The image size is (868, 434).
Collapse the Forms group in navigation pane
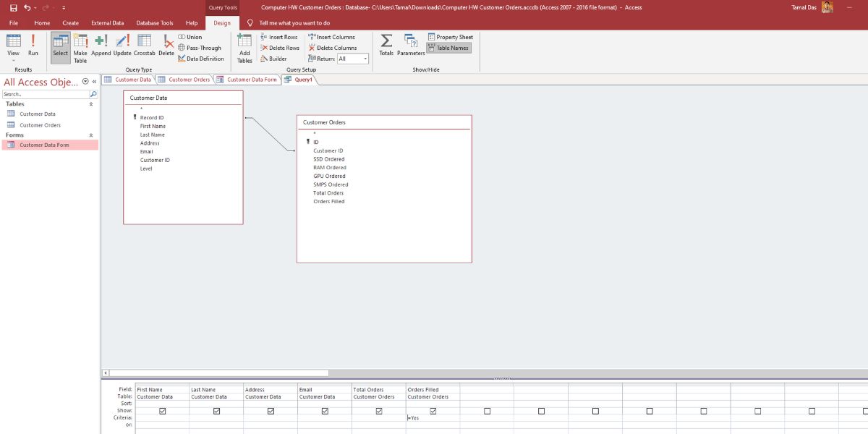[x=91, y=135]
